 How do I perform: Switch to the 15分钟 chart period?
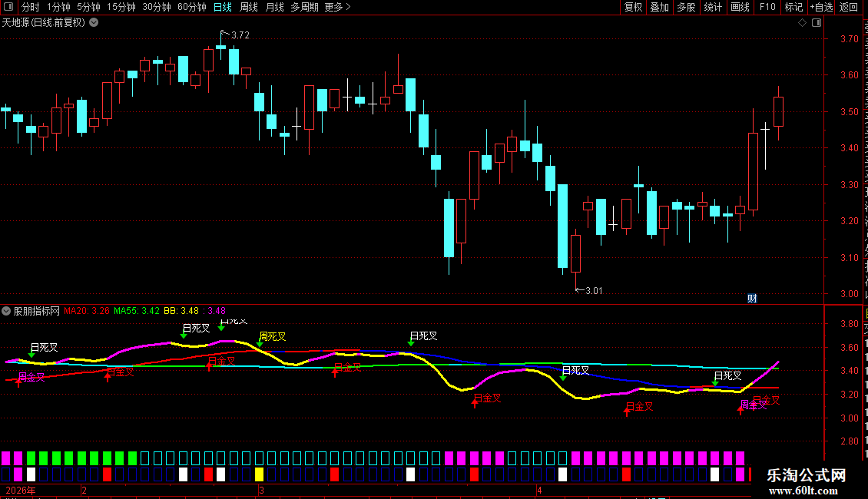121,7
